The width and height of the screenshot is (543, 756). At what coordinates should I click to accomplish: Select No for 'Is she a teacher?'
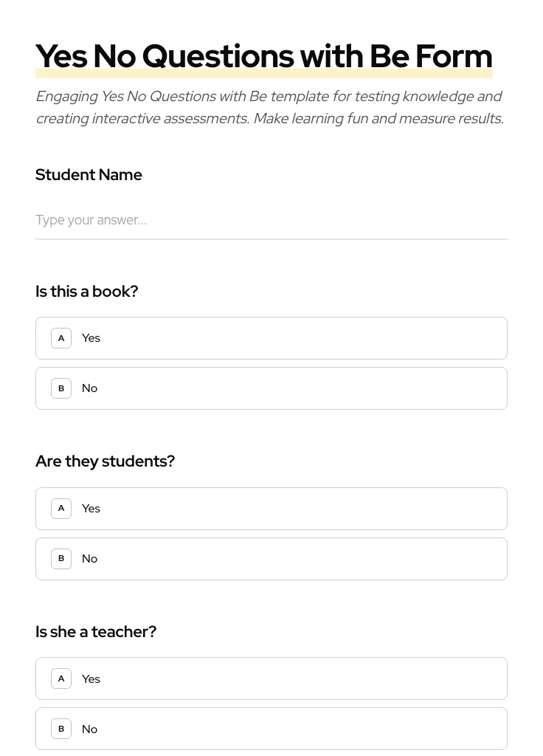coord(271,729)
